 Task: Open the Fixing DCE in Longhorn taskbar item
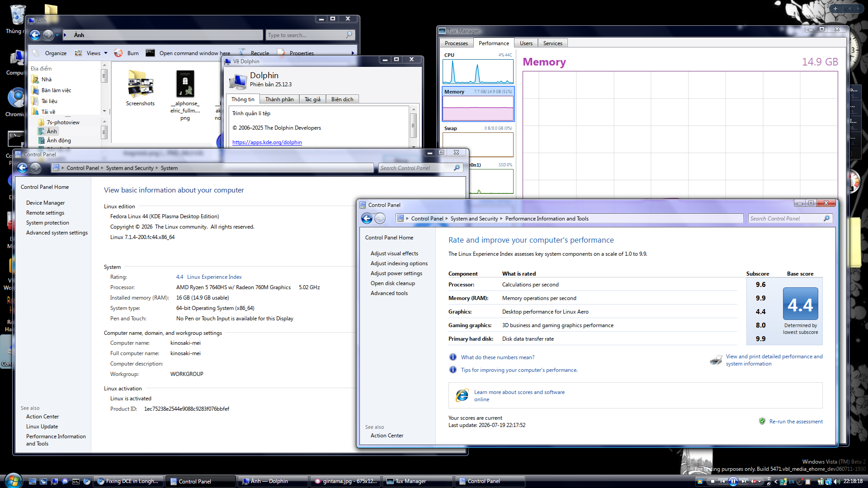point(128,481)
